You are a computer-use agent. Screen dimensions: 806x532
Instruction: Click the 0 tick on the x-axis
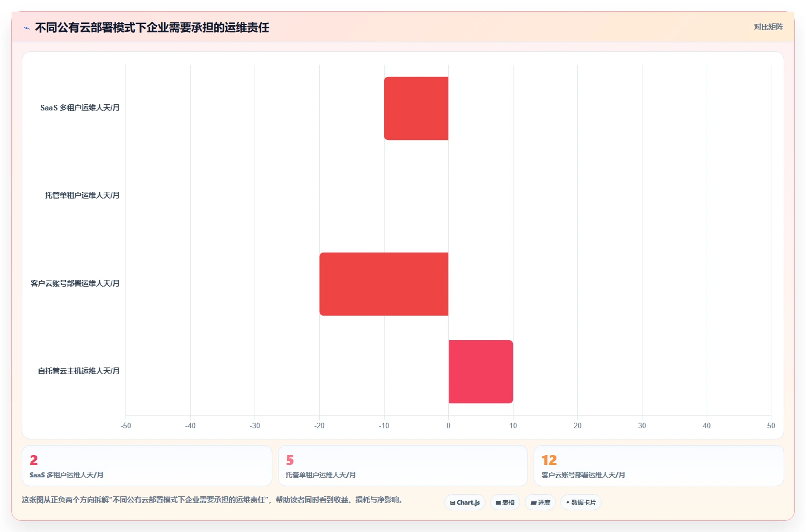[x=448, y=425]
